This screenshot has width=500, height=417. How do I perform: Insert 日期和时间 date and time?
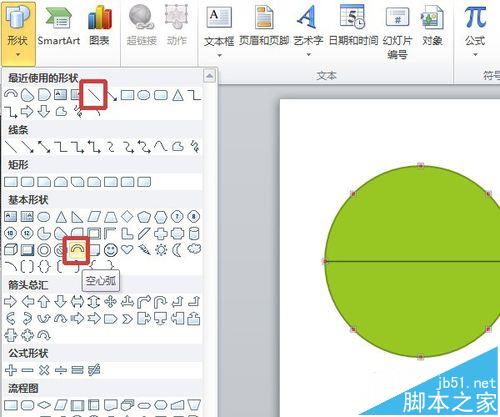pos(353,26)
